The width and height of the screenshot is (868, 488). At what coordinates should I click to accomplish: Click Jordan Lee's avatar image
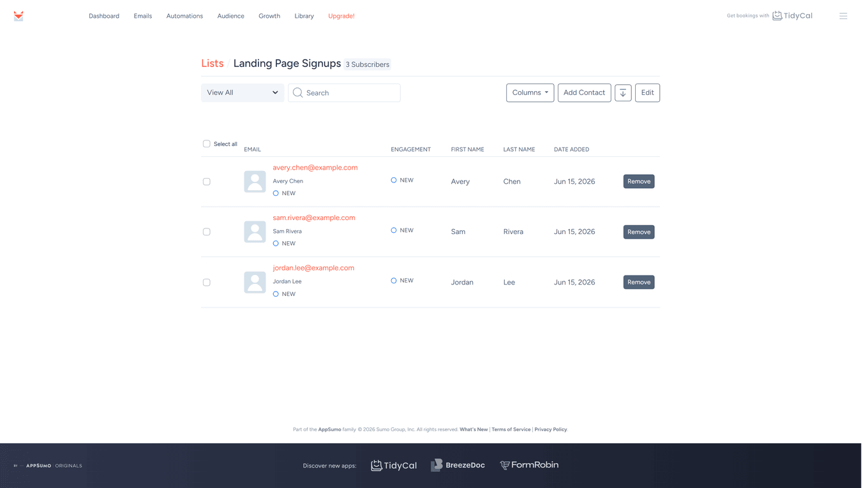[x=255, y=282]
